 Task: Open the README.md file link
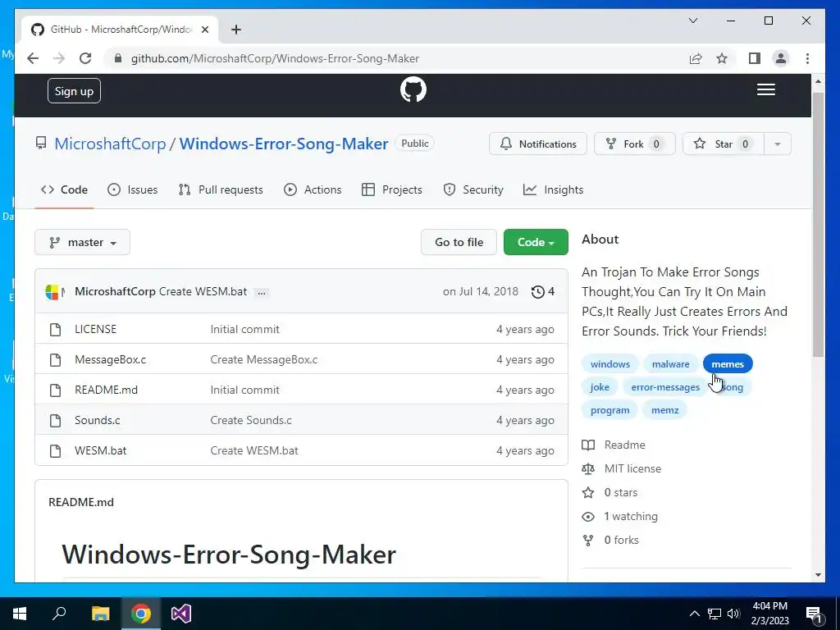(106, 390)
